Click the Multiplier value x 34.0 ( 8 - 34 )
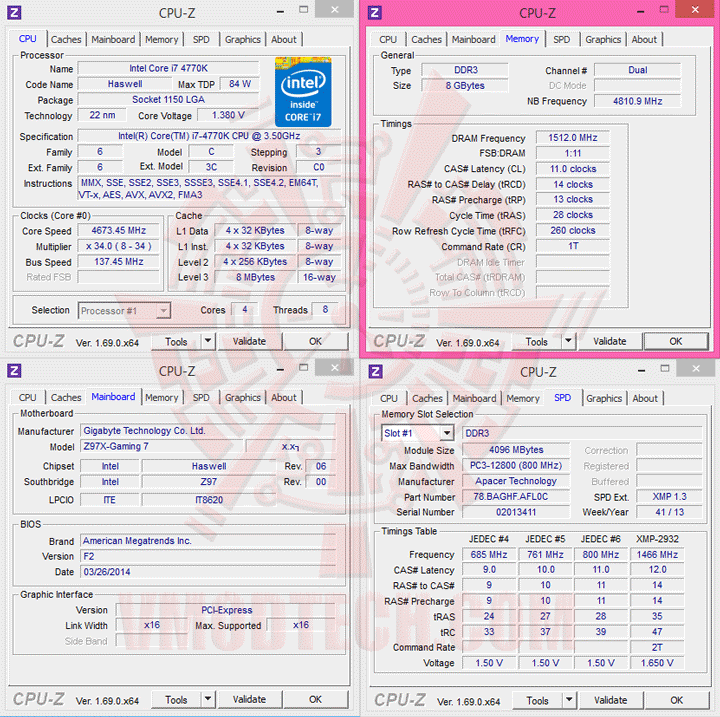The width and height of the screenshot is (720, 717). coord(118,246)
